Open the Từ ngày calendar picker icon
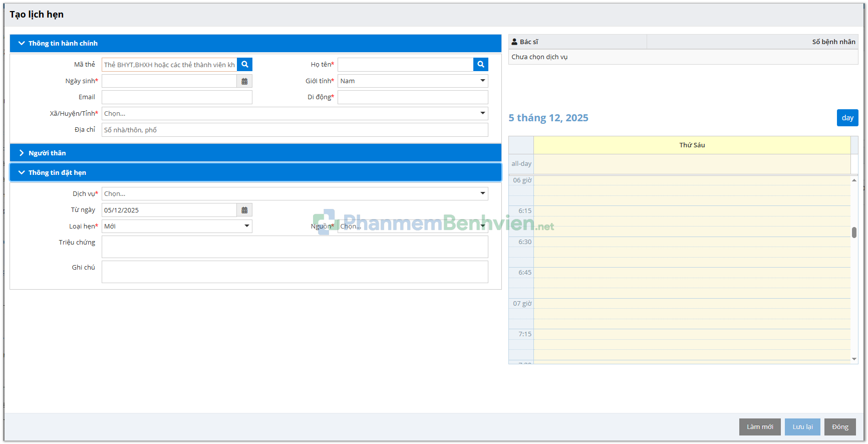Viewport: 868px width, 444px height. (244, 210)
